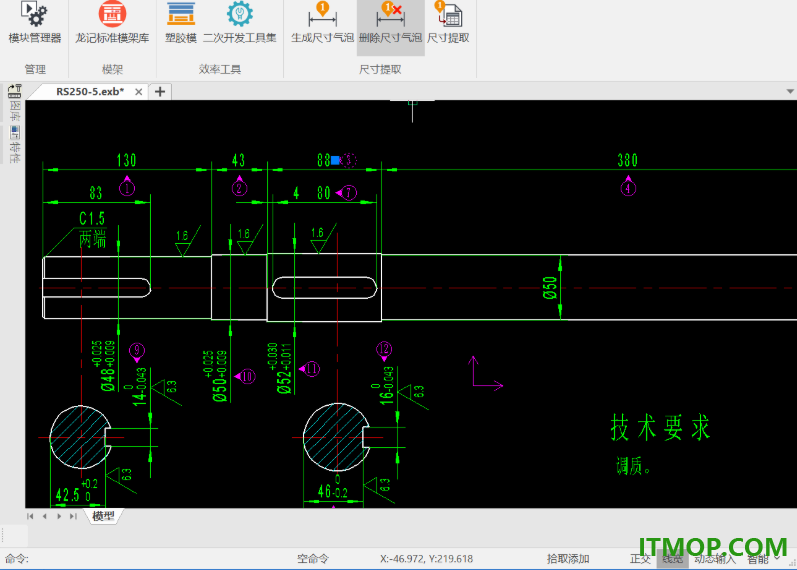Open 拾取添加 pick mode selector
797x570 pixels.
click(x=568, y=559)
